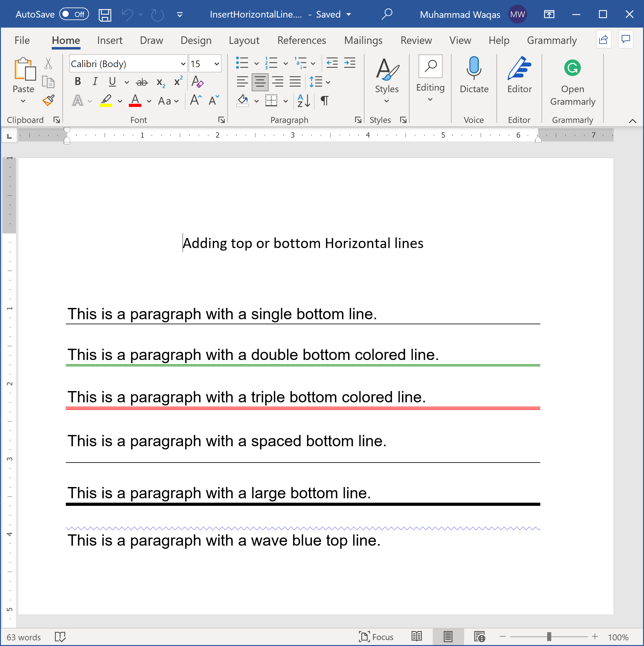
Task: Click the Sort A-Z icon
Action: coord(303,100)
